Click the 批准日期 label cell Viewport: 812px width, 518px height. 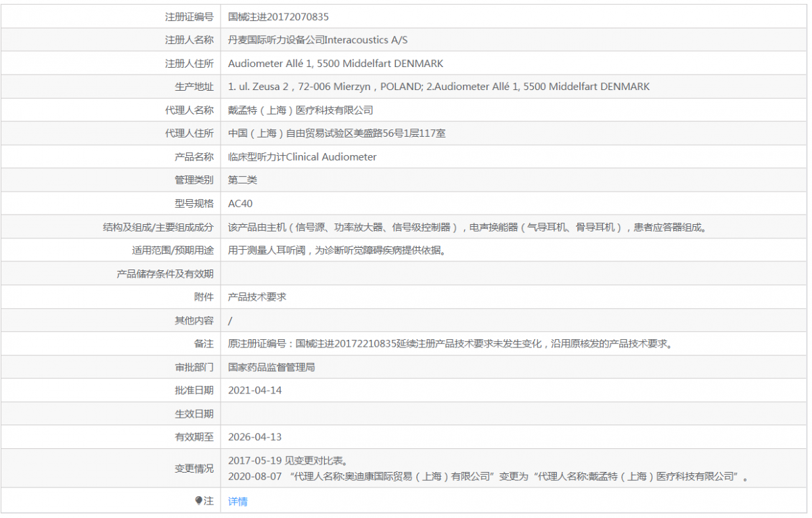tap(111, 391)
